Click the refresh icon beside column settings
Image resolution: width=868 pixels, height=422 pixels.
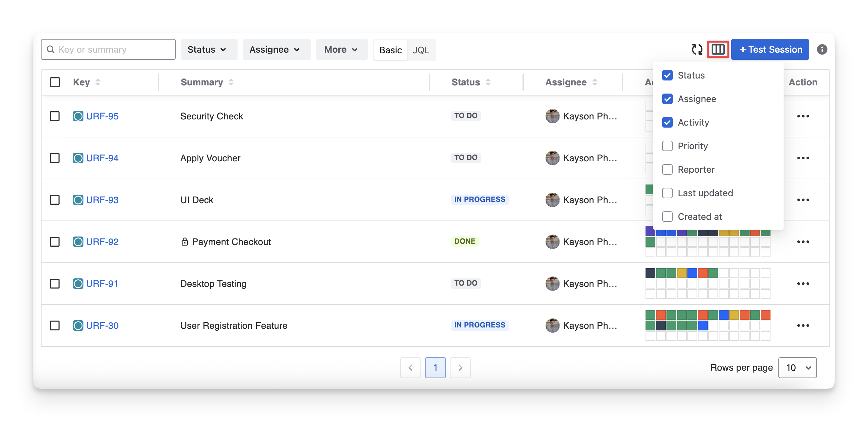[x=697, y=49]
